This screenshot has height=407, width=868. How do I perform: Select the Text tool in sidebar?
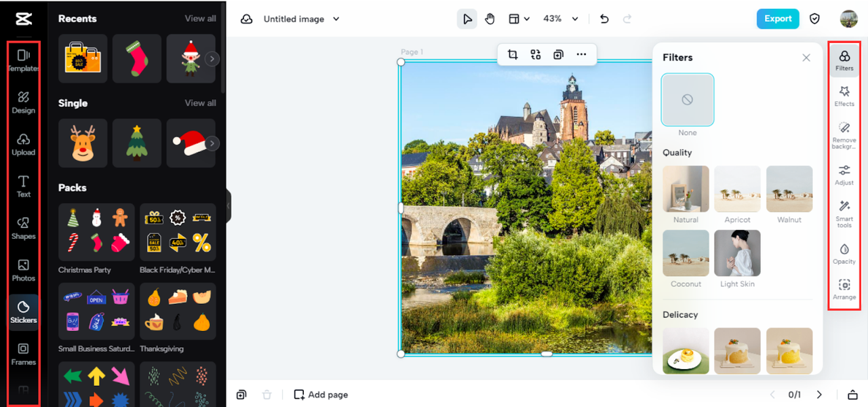pyautogui.click(x=23, y=187)
